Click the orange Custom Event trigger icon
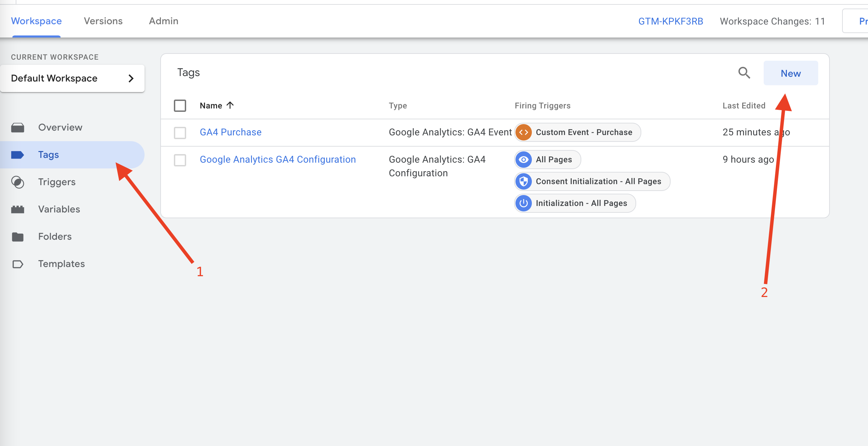Image resolution: width=868 pixels, height=446 pixels. (524, 132)
